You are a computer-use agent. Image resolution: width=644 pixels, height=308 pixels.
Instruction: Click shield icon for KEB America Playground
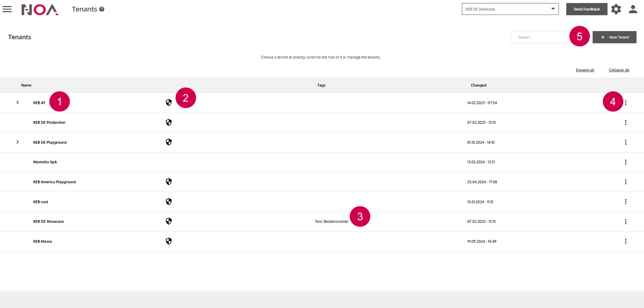pyautogui.click(x=168, y=182)
